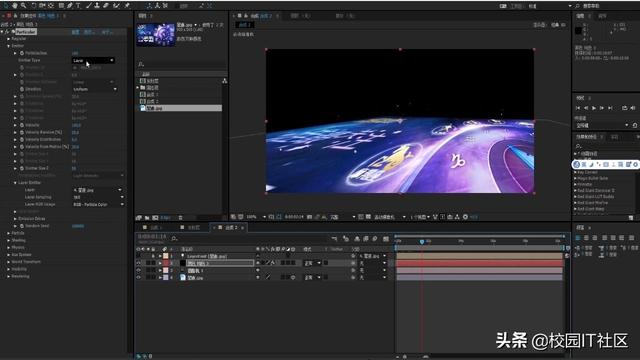Select the Roto Brush tool
The image size is (640, 360).
tap(116, 5)
